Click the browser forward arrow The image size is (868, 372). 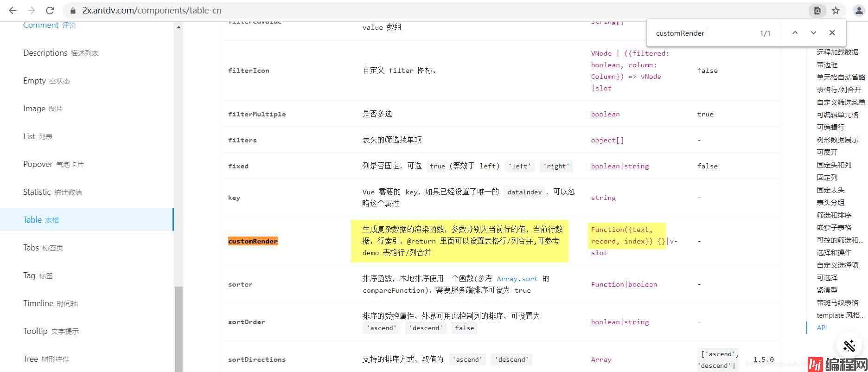pyautogui.click(x=31, y=10)
